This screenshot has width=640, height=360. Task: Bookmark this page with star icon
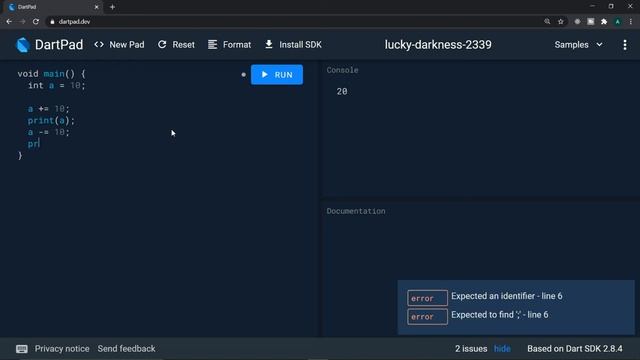pyautogui.click(x=560, y=22)
